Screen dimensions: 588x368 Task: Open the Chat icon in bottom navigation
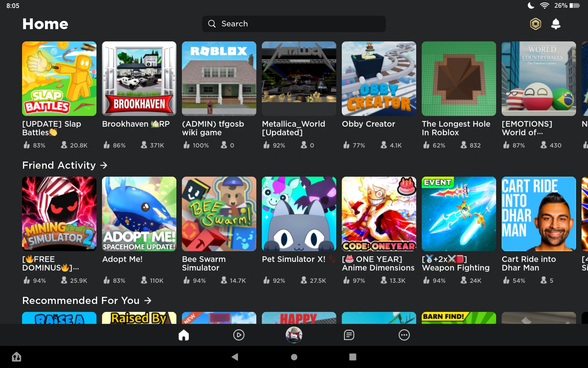click(x=349, y=335)
